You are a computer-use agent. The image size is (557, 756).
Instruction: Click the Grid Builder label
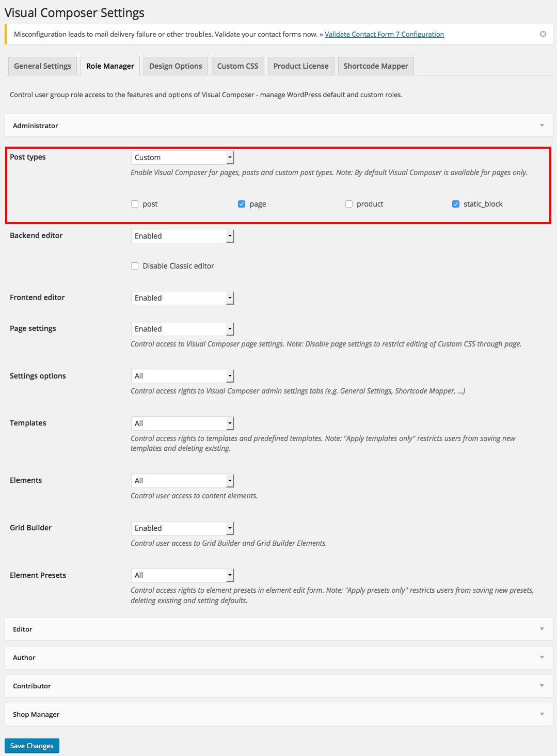click(31, 528)
